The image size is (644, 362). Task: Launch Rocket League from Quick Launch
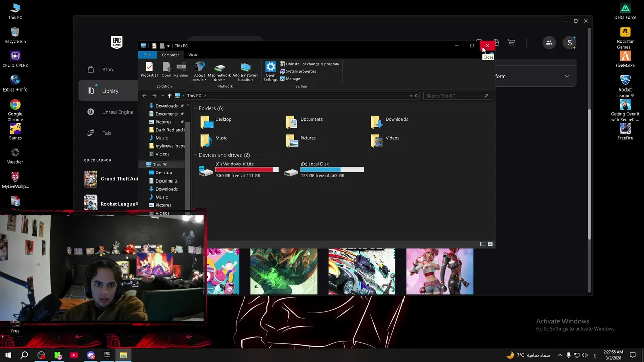pos(111,203)
